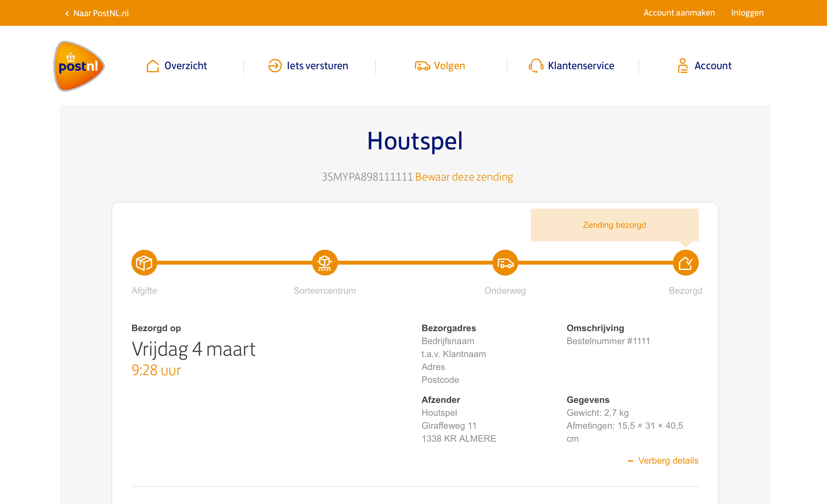Click the Sorteercentrum step label
This screenshot has height=504, width=827.
pos(325,290)
